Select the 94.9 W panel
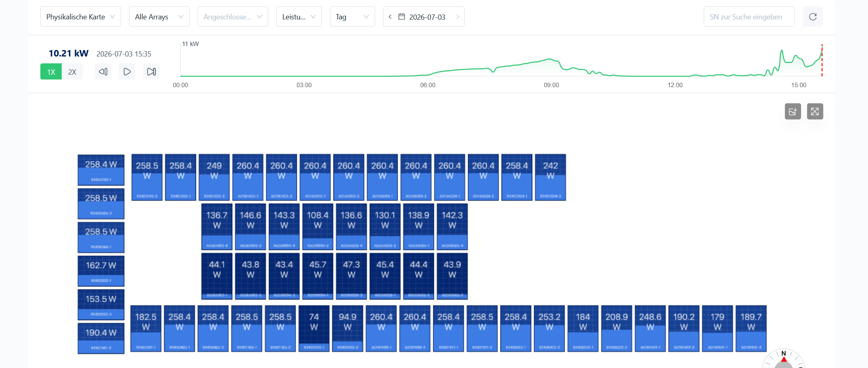 (348, 328)
